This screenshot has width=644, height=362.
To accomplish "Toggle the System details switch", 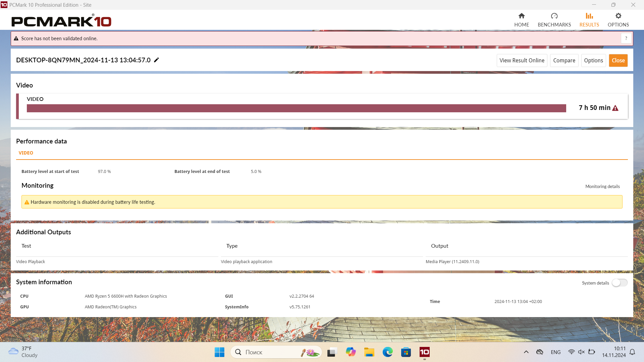I will pos(619,283).
